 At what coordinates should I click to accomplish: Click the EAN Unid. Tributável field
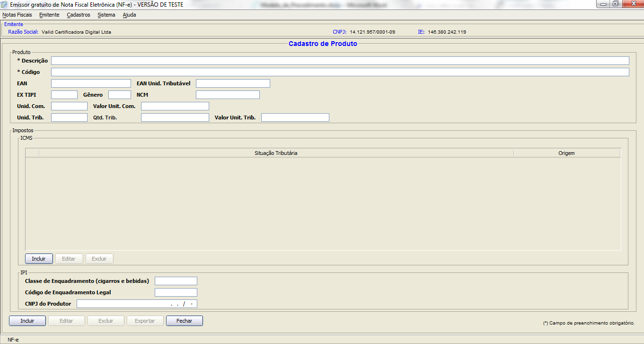pyautogui.click(x=233, y=83)
